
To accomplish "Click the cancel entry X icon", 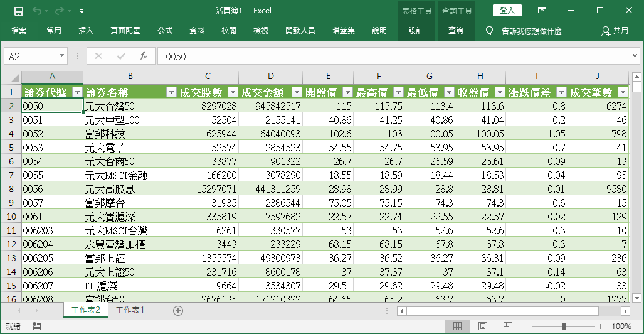I will 98,56.
